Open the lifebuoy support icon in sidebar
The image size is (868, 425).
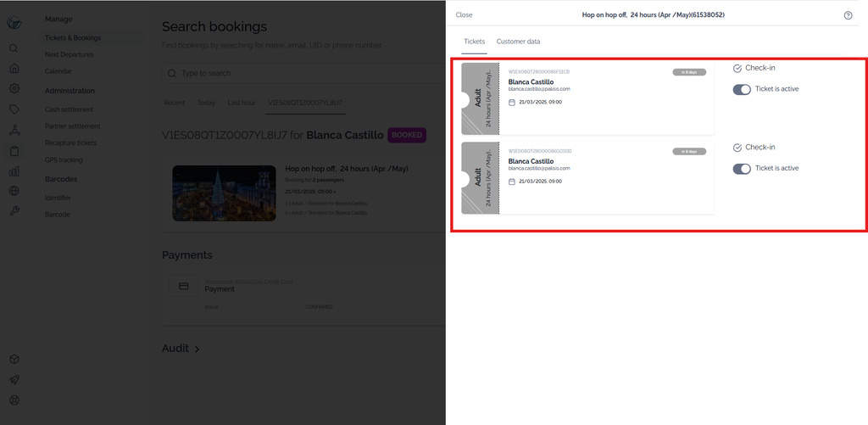pyautogui.click(x=14, y=400)
